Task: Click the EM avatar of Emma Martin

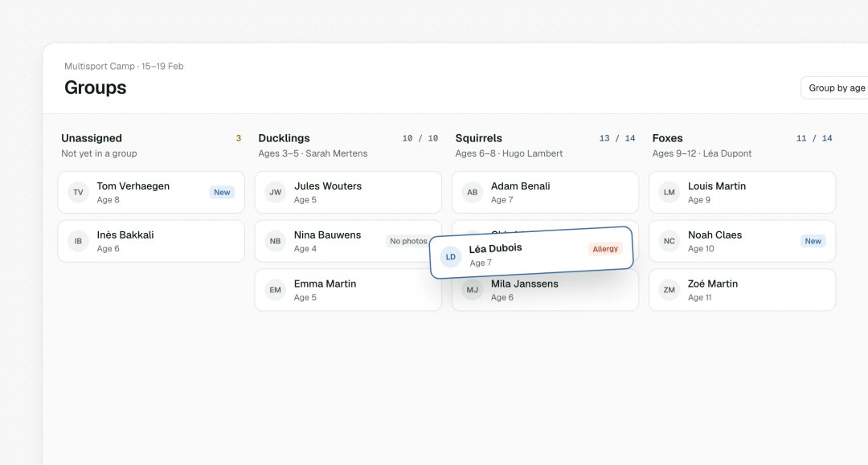Action: point(275,290)
